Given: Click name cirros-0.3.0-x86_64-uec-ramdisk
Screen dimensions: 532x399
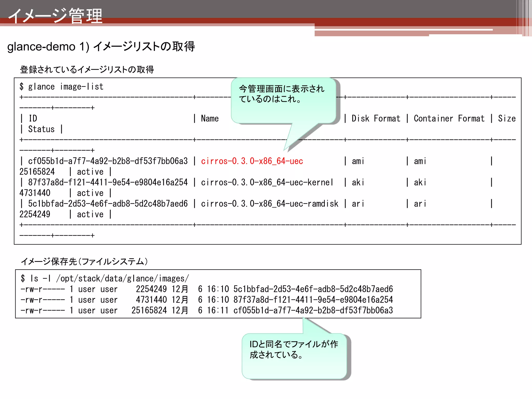Looking at the screenshot, I should click(270, 204).
